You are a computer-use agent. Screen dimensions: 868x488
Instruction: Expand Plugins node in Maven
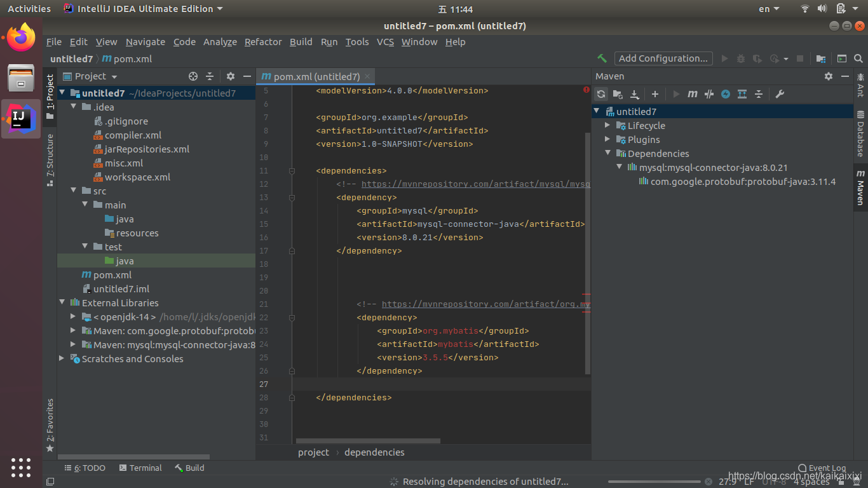(607, 140)
